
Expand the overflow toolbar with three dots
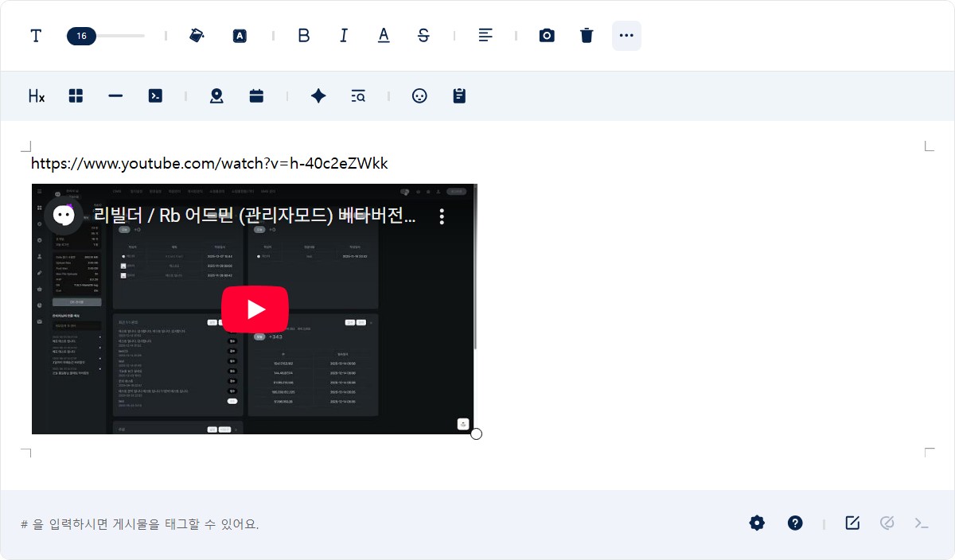pyautogui.click(x=626, y=35)
